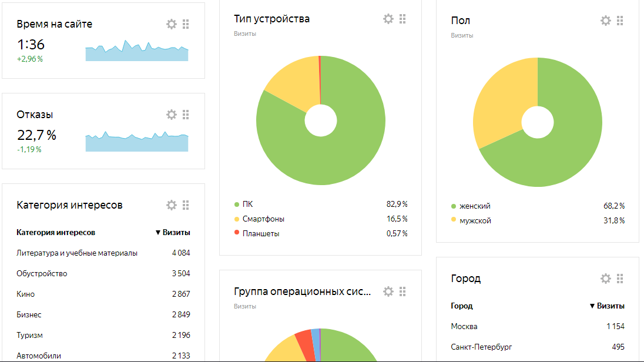Open Время на сайте widget title

tap(54, 24)
